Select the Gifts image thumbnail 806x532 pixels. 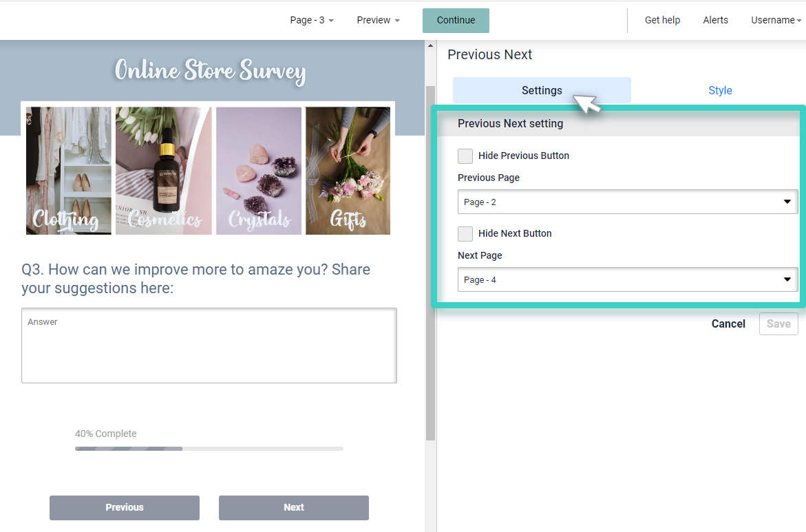point(348,171)
